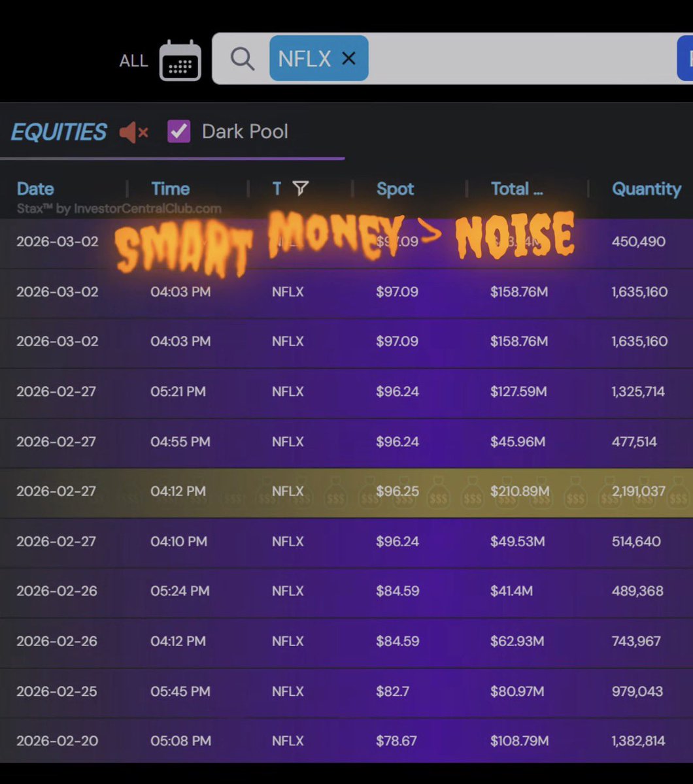The height and width of the screenshot is (784, 693).
Task: Select the 05:45 PM time cell
Action: point(180,691)
